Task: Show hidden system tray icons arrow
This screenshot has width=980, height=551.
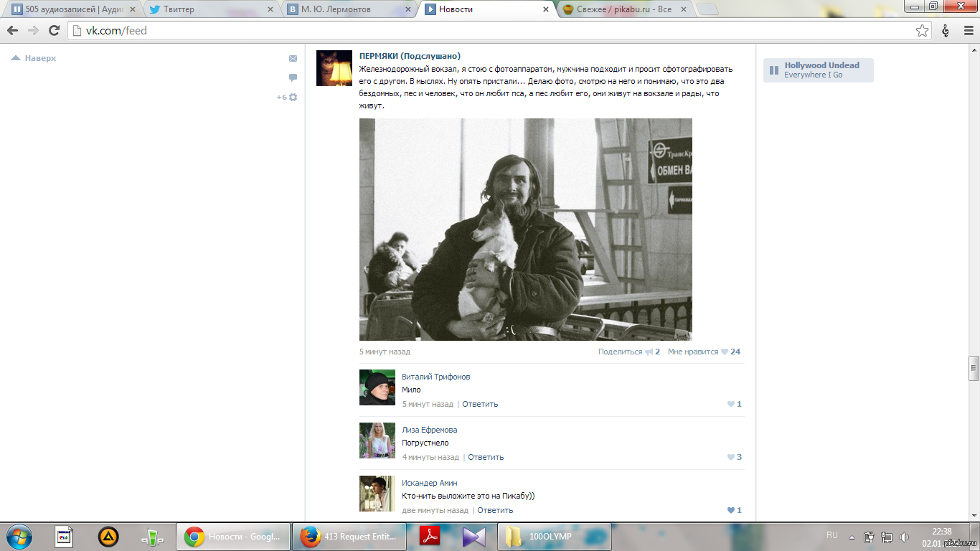Action: click(x=852, y=537)
